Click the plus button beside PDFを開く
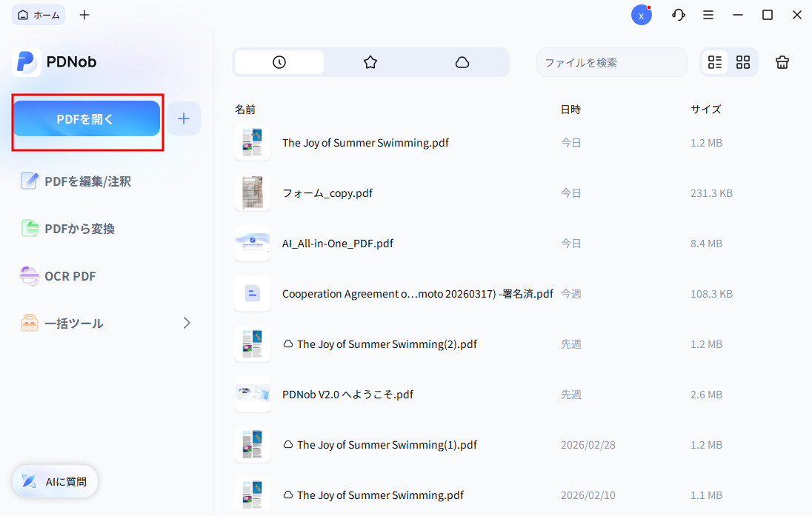Image resolution: width=812 pixels, height=516 pixels. coord(184,118)
